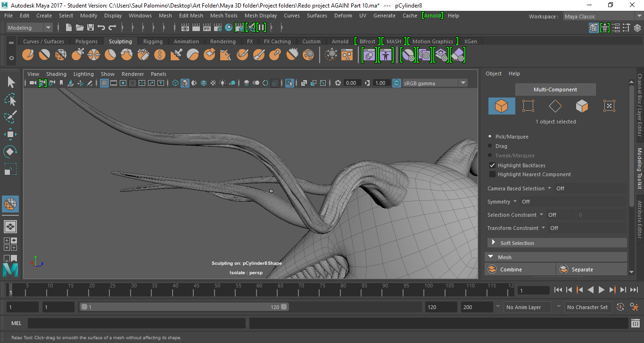Viewport: 644px width, 343px height.
Task: Click the Separate button
Action: (x=582, y=269)
